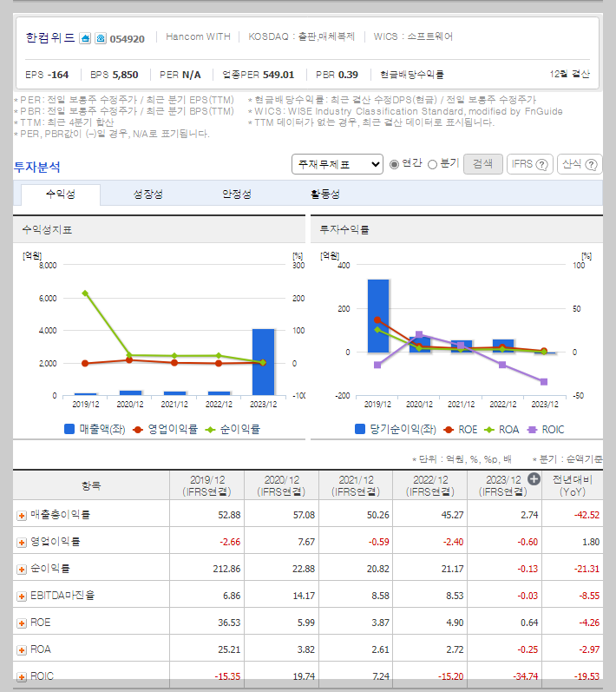Image resolution: width=616 pixels, height=692 pixels.
Task: Open the 산식 formula help button
Action: pyautogui.click(x=580, y=164)
